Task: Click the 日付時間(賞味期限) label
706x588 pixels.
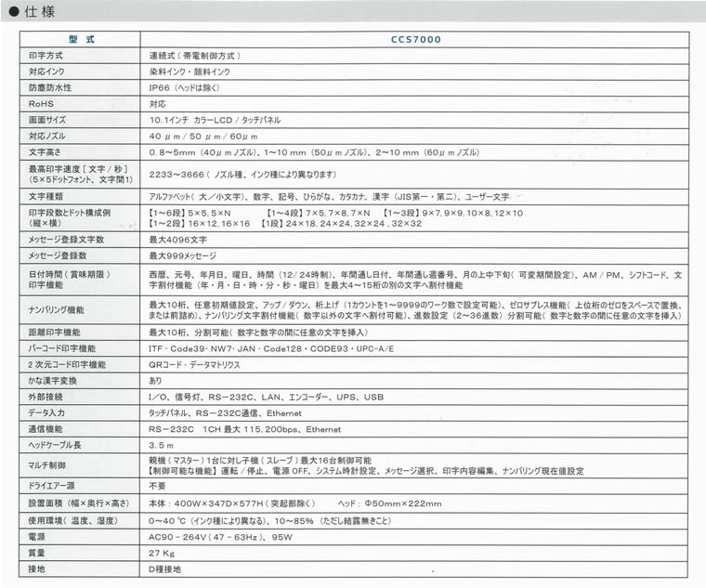Action: pyautogui.click(x=70, y=280)
